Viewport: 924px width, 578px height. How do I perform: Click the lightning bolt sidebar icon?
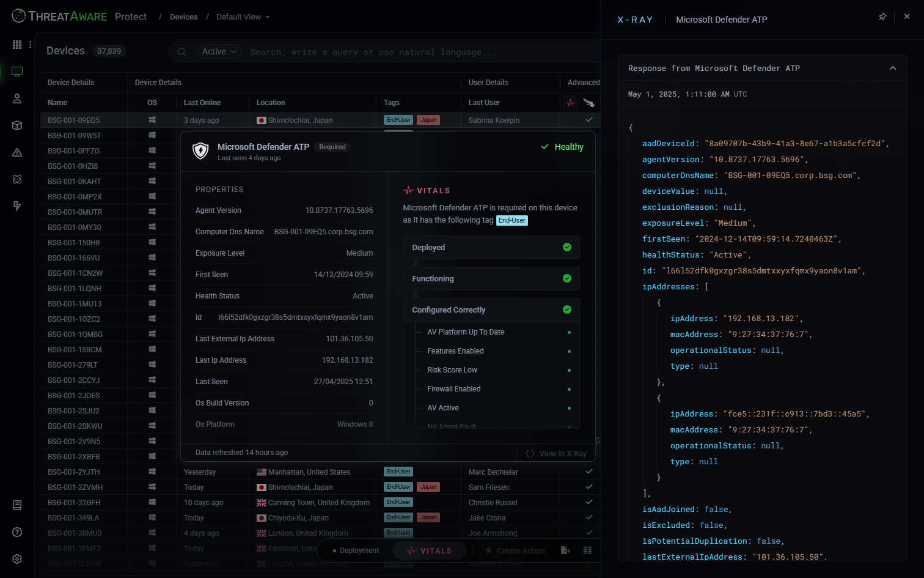[x=17, y=206]
